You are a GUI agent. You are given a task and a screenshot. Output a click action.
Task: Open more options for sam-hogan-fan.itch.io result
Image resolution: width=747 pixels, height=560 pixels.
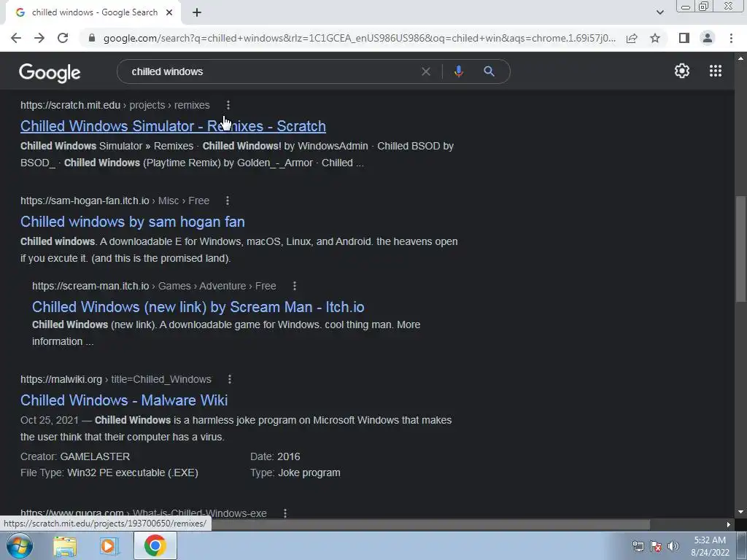[x=228, y=201]
